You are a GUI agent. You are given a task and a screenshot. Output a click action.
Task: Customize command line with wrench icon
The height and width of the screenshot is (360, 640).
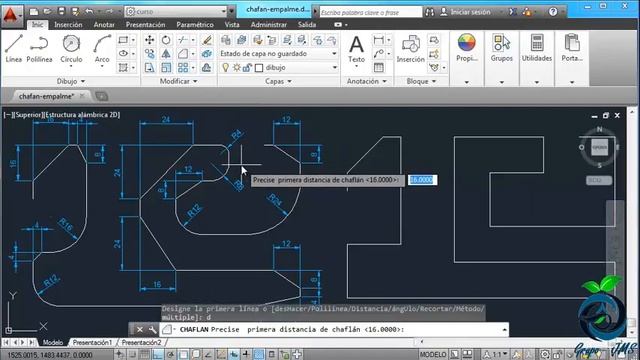152,329
